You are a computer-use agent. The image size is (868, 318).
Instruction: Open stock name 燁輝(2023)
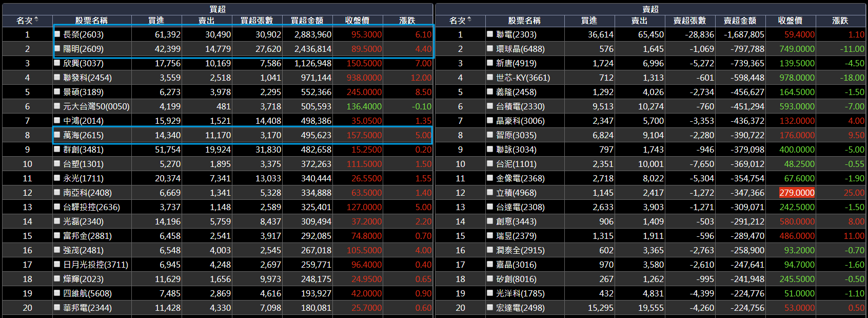(83, 279)
